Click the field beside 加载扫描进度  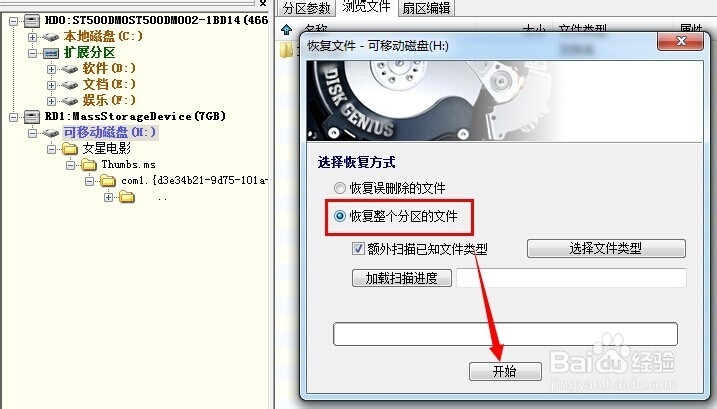point(572,278)
